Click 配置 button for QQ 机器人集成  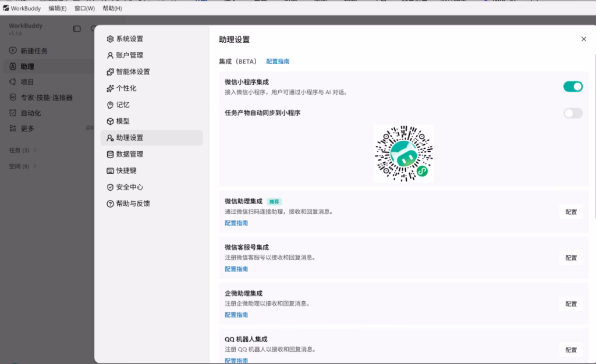(571, 350)
